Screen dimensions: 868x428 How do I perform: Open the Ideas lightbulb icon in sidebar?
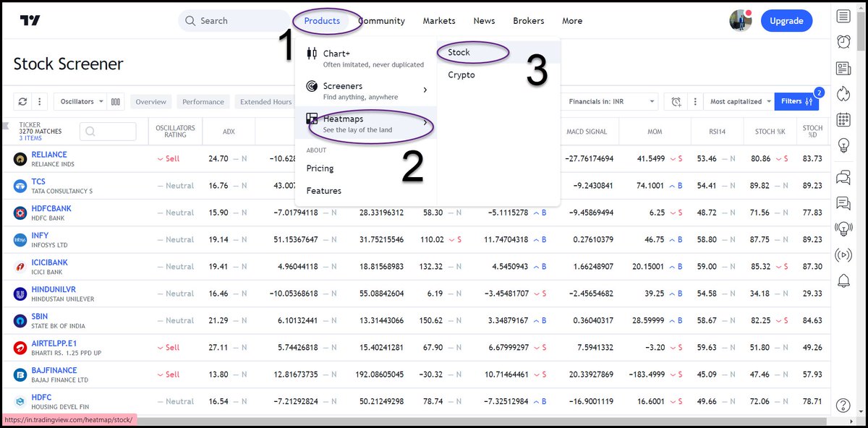tap(843, 145)
